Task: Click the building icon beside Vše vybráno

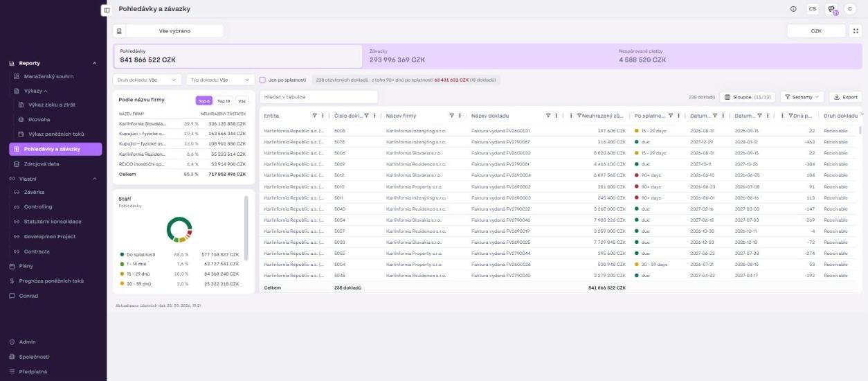Action: coord(119,31)
